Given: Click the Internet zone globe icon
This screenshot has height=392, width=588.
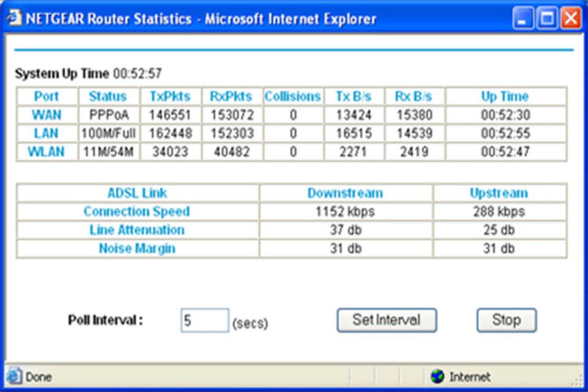Looking at the screenshot, I should (437, 376).
